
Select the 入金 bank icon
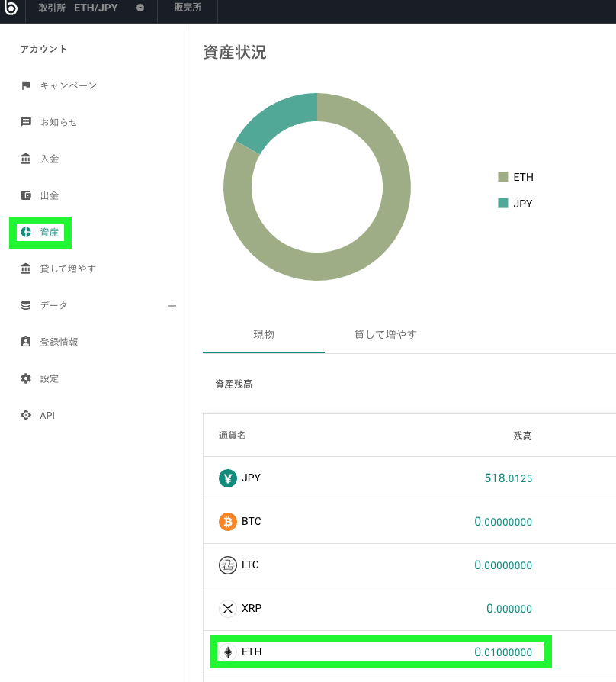pos(26,159)
